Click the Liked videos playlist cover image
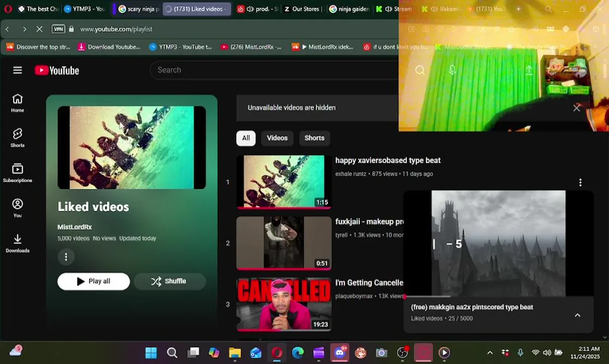Viewport: 609px width, 364px height. tap(132, 148)
